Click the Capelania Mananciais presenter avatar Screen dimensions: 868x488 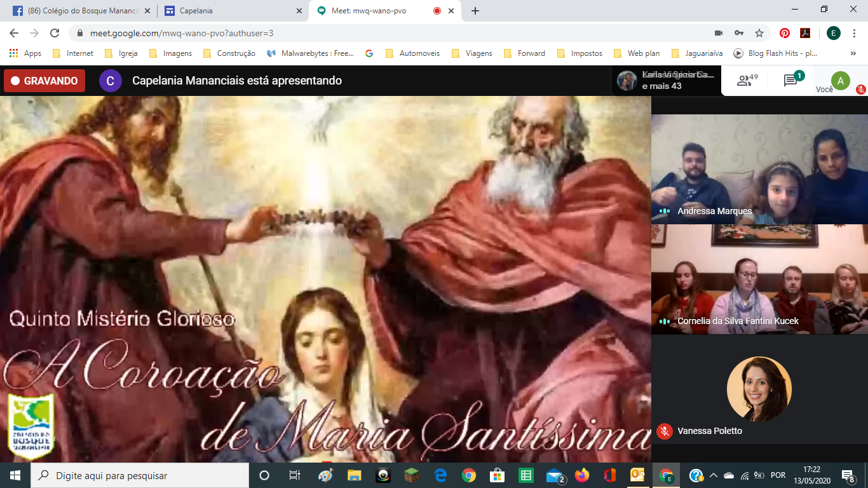click(x=111, y=81)
